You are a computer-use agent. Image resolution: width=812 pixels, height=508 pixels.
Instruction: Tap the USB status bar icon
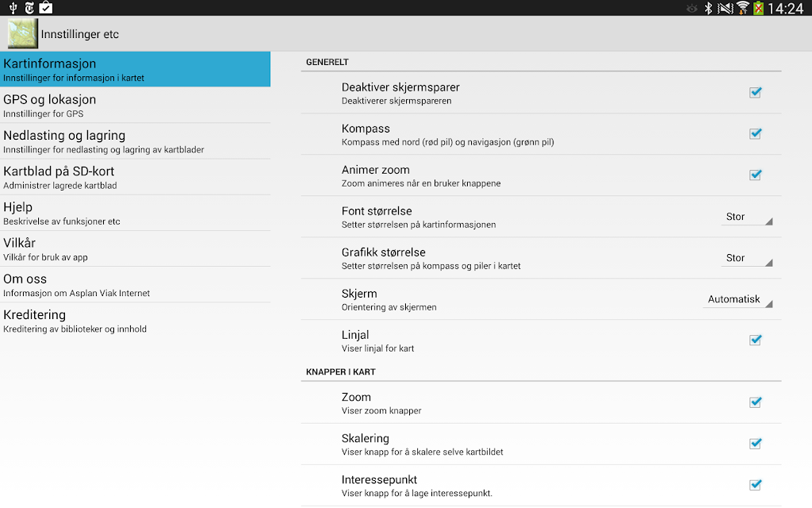point(13,8)
